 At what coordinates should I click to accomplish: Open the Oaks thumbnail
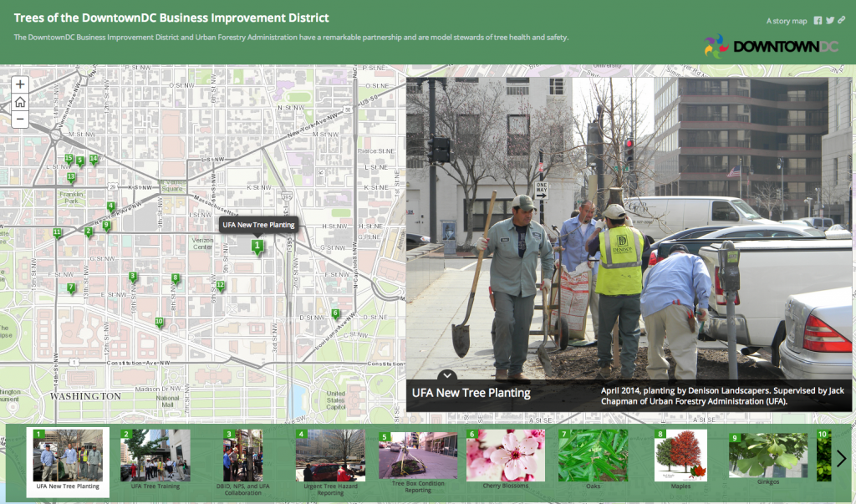(x=594, y=456)
